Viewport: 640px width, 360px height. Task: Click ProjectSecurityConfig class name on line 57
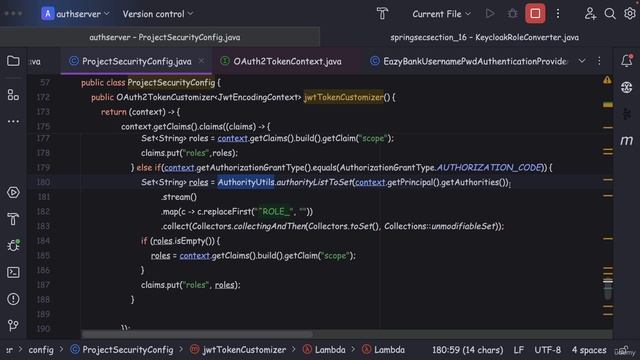(171, 82)
